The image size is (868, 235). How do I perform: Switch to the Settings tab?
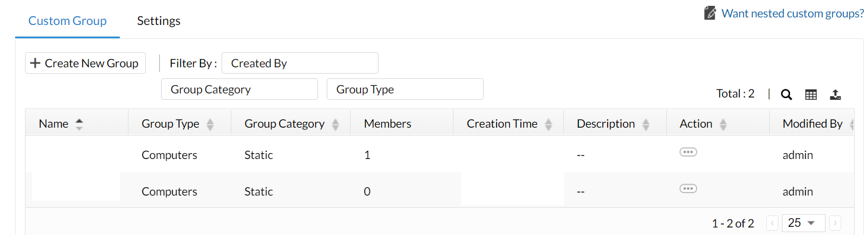159,21
